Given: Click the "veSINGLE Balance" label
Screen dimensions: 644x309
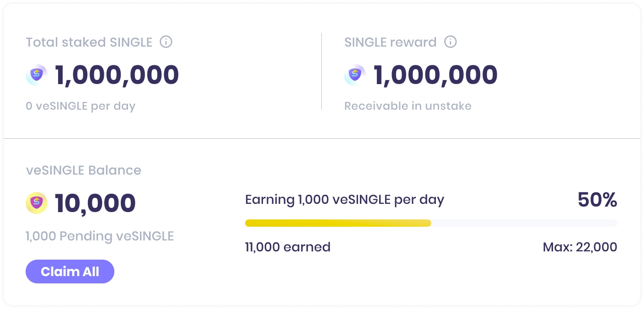Looking at the screenshot, I should click(84, 170).
